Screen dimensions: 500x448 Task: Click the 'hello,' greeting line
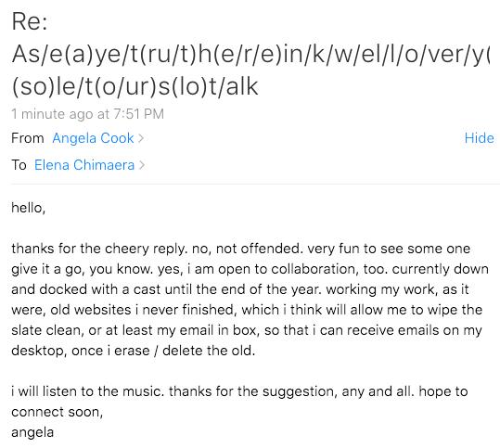pos(29,208)
